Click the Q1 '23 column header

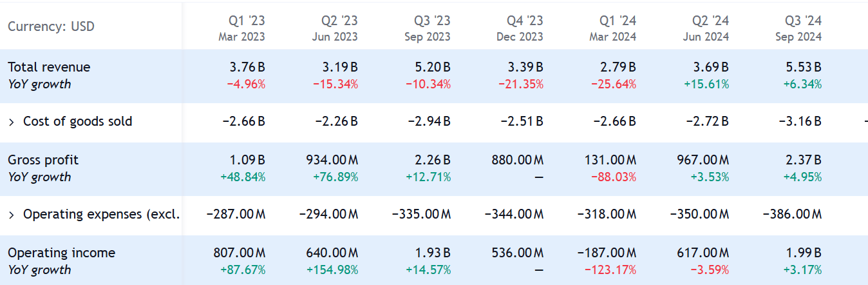click(241, 28)
